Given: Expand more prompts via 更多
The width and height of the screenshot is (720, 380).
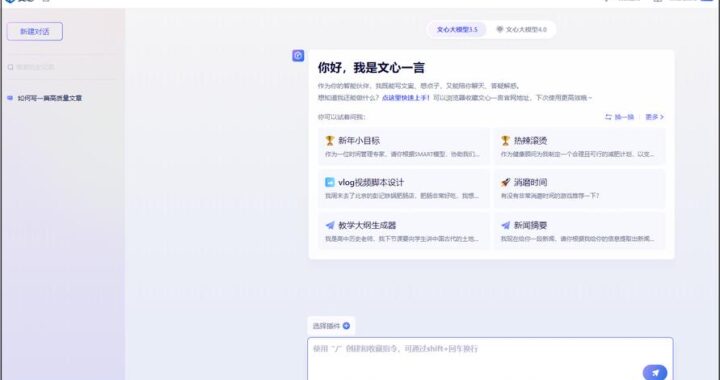Looking at the screenshot, I should [x=654, y=117].
